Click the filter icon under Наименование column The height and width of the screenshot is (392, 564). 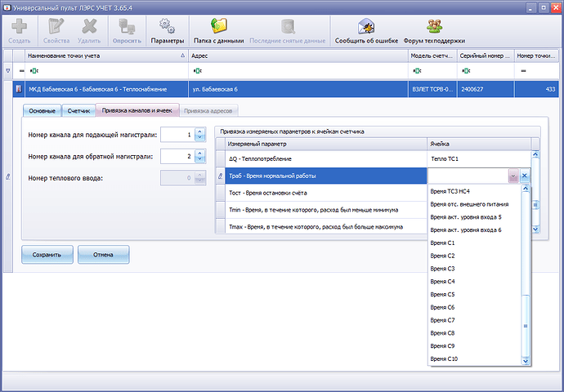[34, 71]
